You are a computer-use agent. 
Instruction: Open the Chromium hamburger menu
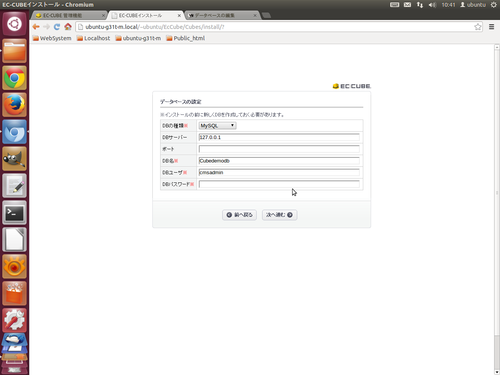click(x=491, y=27)
